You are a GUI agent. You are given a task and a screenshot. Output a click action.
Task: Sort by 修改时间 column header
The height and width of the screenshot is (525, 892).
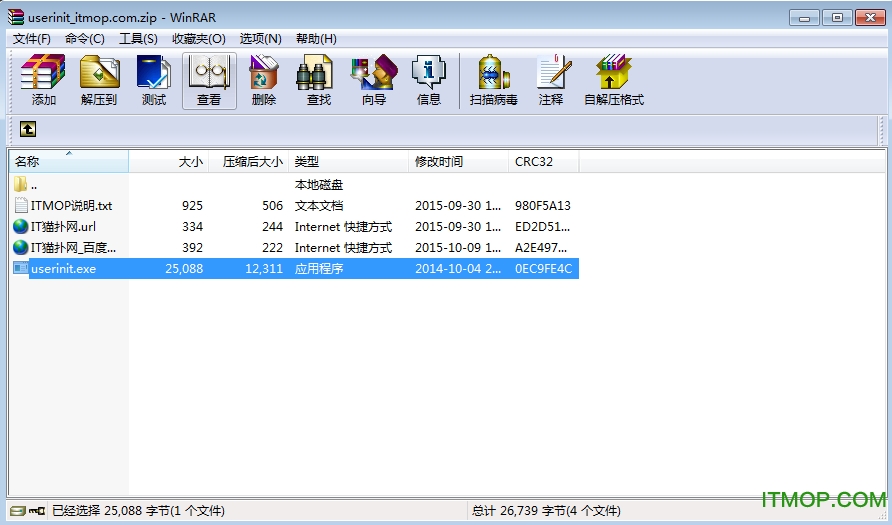pyautogui.click(x=459, y=162)
